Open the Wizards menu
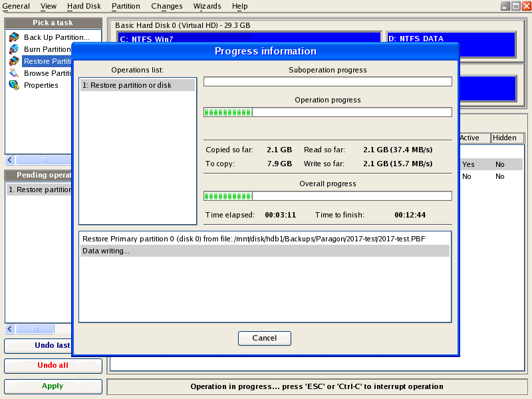Viewport: 532px width, 399px height. (207, 6)
